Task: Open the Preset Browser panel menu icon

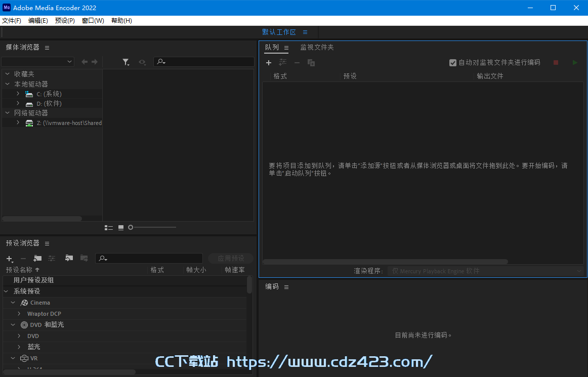Action: (x=47, y=243)
